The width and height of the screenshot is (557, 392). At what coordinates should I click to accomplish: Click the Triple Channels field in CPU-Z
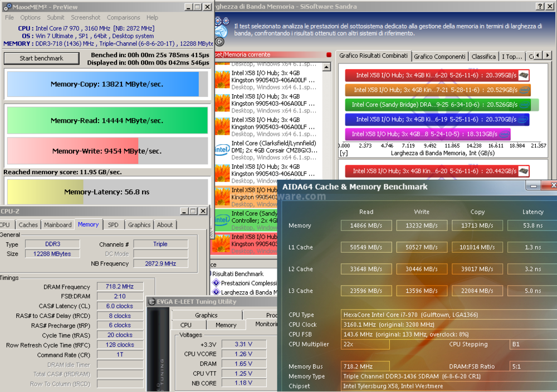[x=160, y=244]
